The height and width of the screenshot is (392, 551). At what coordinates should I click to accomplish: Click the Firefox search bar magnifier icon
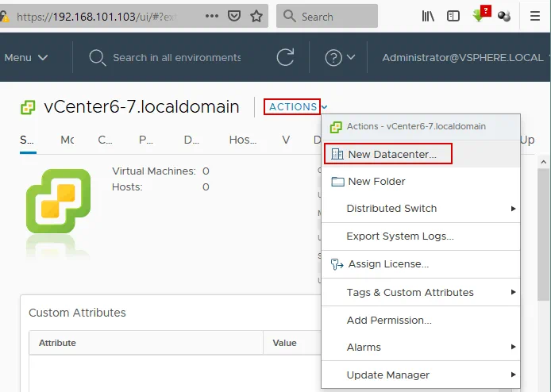[290, 16]
